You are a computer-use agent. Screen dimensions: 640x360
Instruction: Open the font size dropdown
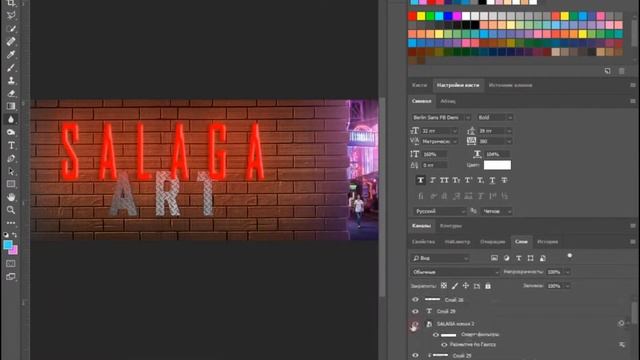coord(454,131)
